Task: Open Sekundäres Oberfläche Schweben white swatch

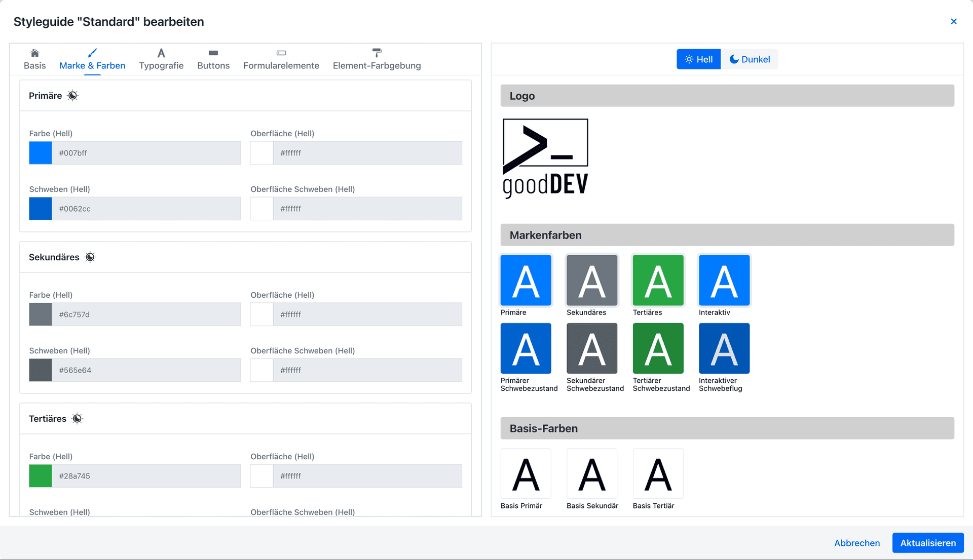Action: [262, 370]
